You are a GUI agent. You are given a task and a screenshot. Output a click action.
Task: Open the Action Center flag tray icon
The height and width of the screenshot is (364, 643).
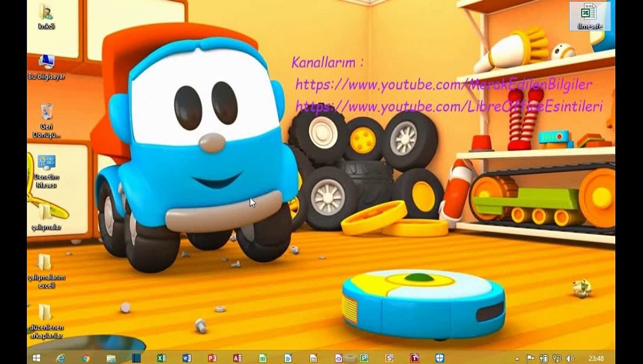(530, 358)
